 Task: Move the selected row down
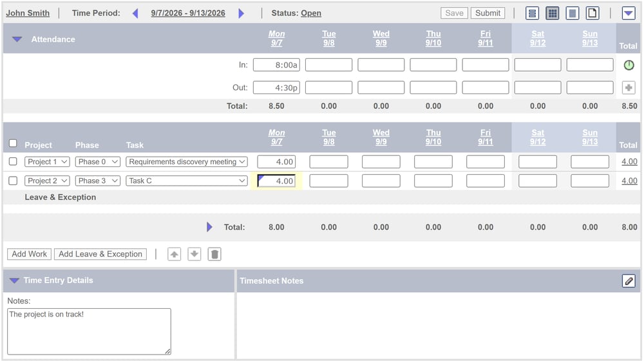pos(194,254)
